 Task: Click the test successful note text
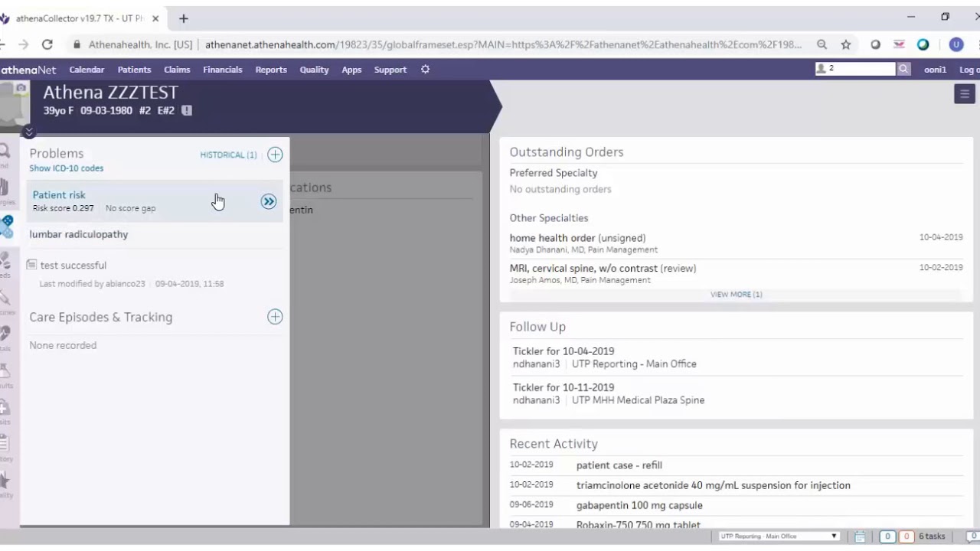[x=73, y=266]
